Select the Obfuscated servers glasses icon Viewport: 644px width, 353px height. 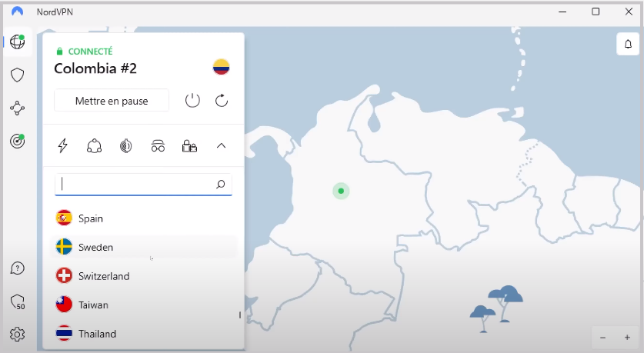158,145
